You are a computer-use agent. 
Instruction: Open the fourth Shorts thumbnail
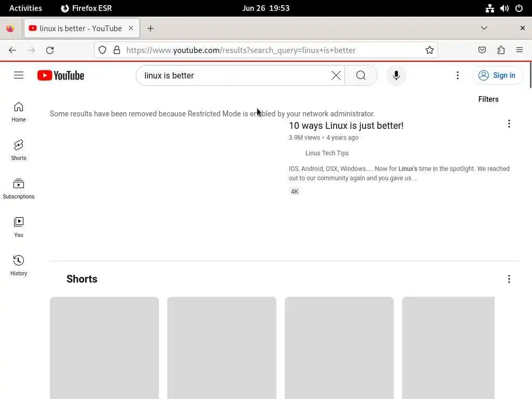448,348
